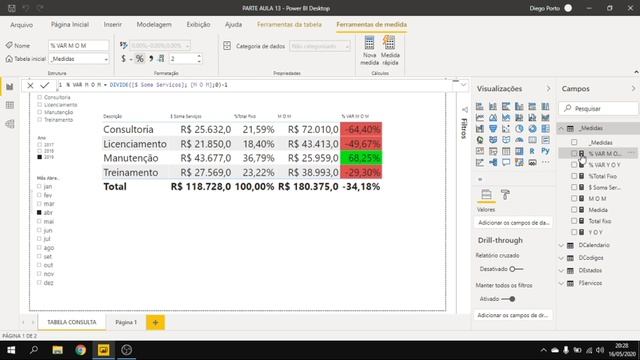Toggle Manter todos os filtros Ativado switch

tap(508, 299)
